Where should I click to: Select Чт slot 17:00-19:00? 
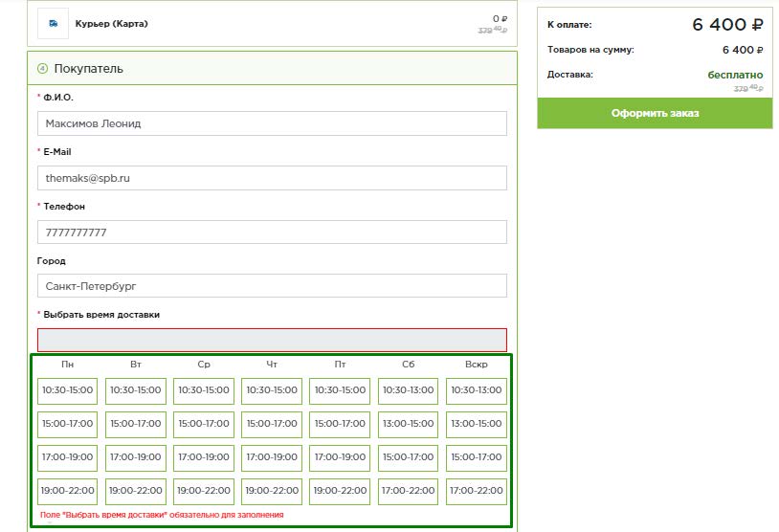coord(272,457)
